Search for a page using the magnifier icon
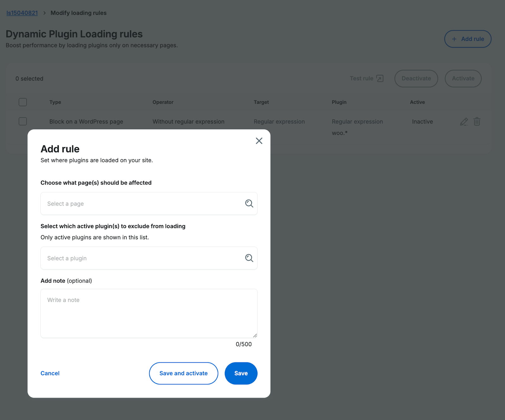The image size is (505, 420). tap(249, 203)
